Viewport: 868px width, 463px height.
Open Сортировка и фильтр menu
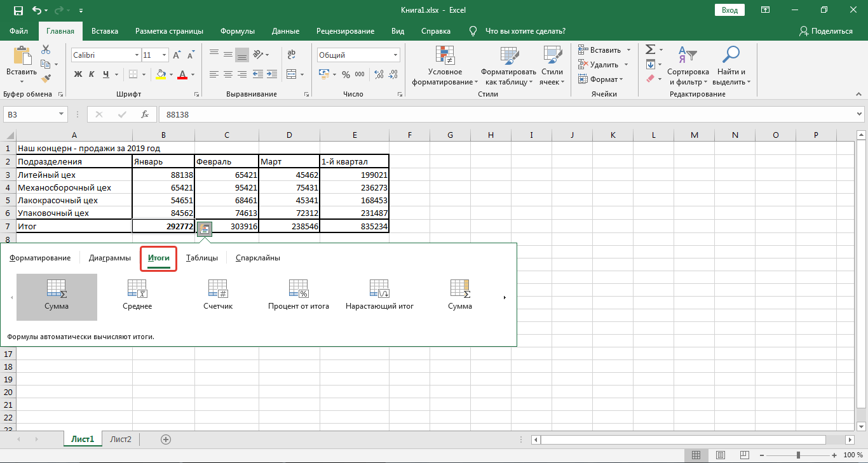tap(688, 66)
